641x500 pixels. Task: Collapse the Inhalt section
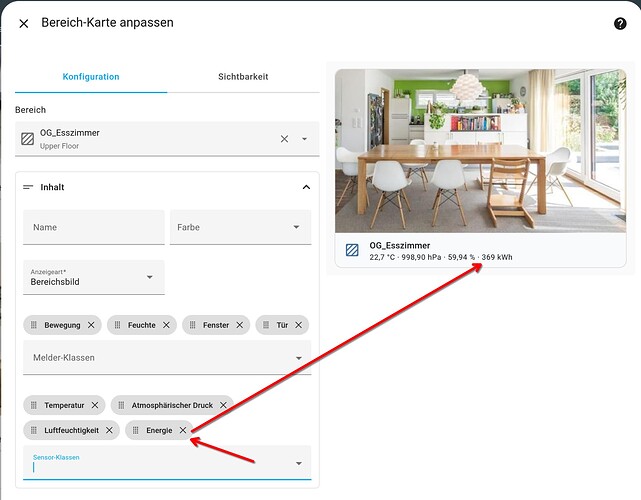coord(306,187)
